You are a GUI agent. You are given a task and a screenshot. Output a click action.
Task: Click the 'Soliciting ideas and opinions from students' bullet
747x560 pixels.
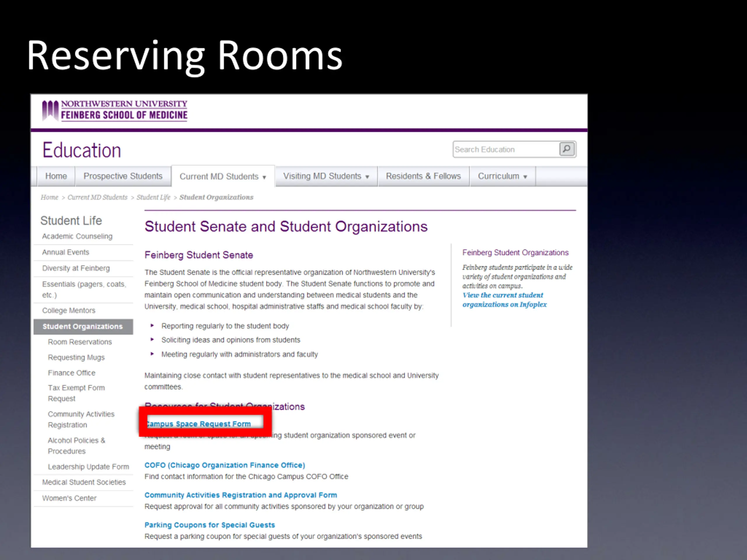pos(231,340)
